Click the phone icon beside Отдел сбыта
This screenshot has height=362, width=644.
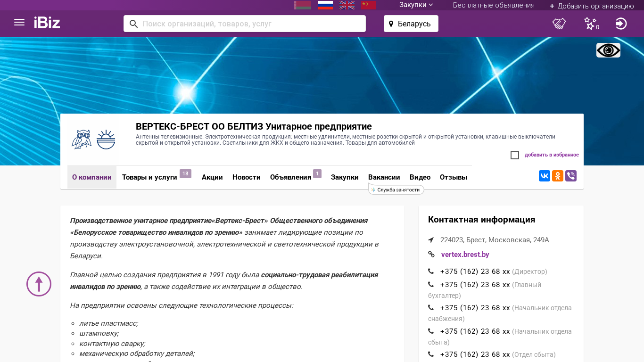(x=431, y=354)
